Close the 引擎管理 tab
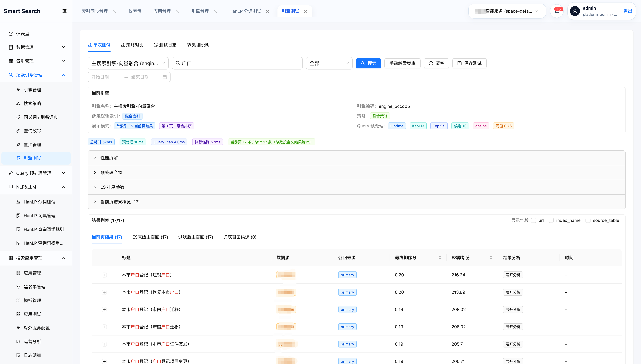 (x=215, y=12)
